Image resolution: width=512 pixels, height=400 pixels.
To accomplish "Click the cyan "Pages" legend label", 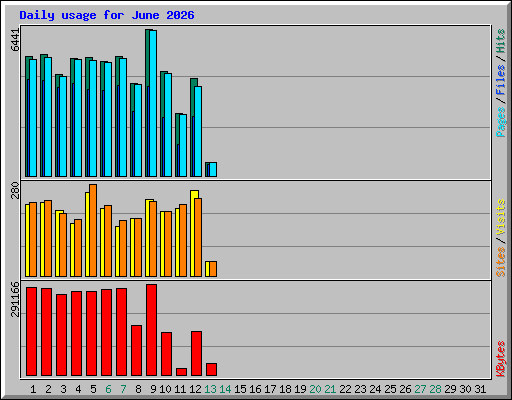I will [x=501, y=122].
